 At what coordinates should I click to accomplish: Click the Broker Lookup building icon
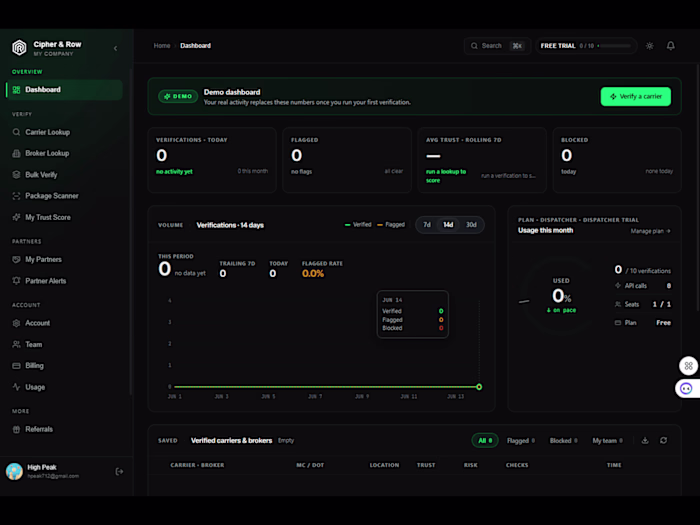click(x=17, y=154)
